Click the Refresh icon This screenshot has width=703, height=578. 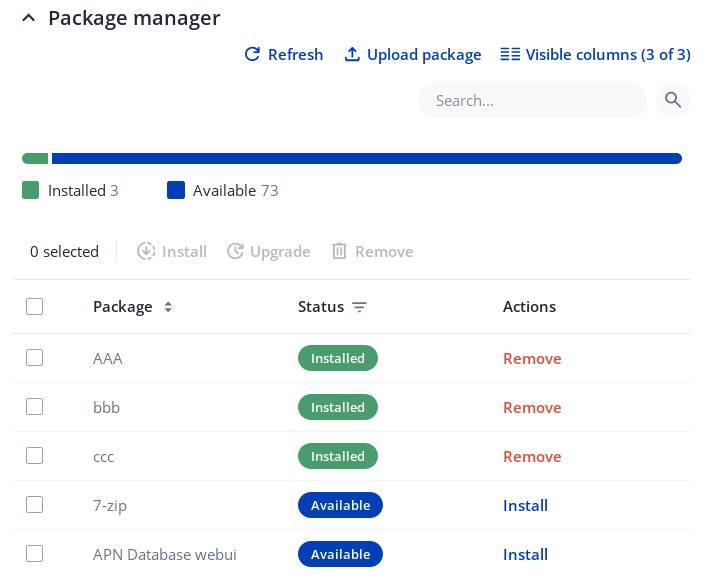[x=252, y=55]
